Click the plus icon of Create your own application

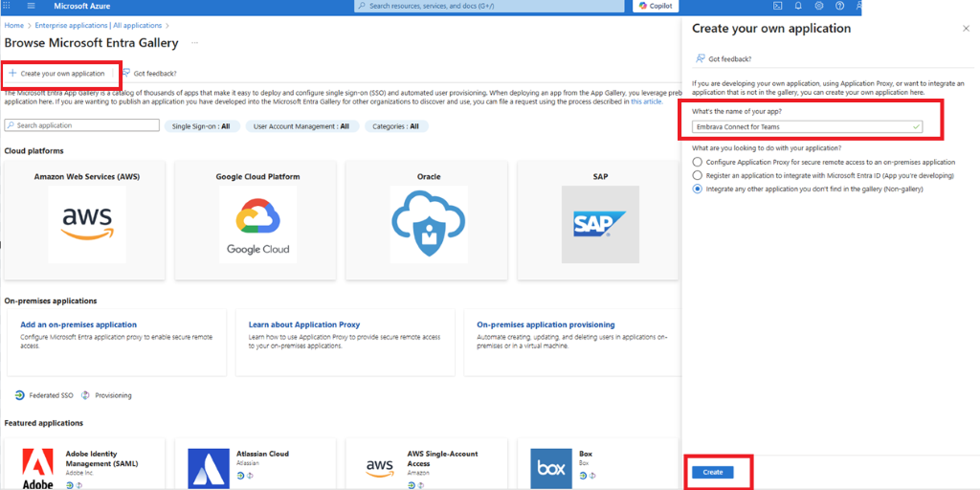[x=12, y=73]
